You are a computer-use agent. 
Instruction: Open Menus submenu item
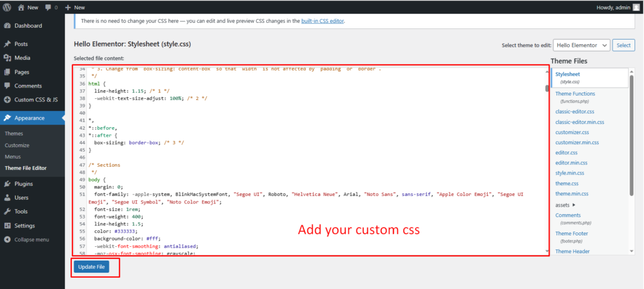[13, 157]
